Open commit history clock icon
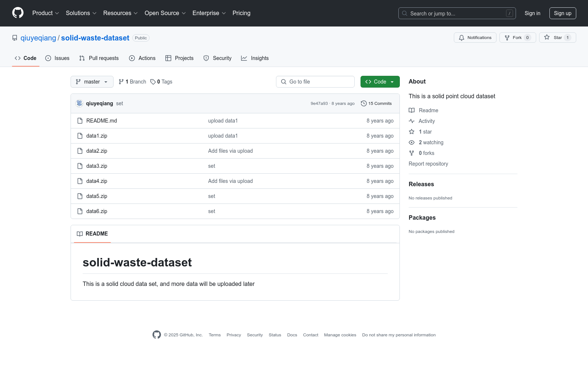The height and width of the screenshot is (368, 588). (x=364, y=103)
